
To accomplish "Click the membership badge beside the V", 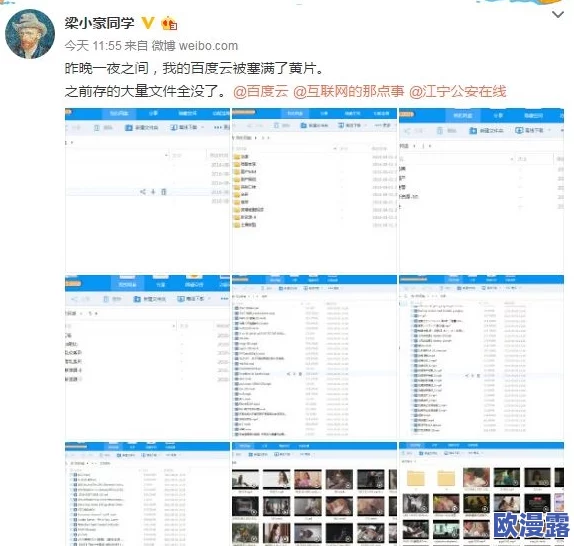I will click(169, 23).
